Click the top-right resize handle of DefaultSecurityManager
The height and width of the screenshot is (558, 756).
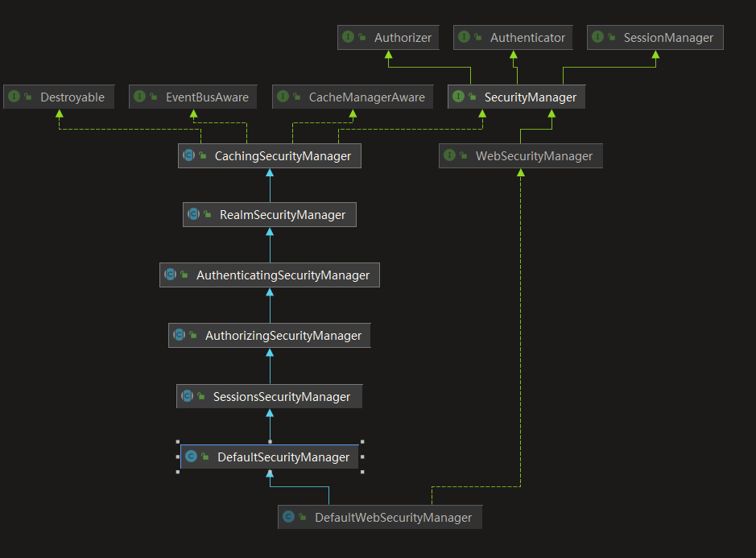362,442
